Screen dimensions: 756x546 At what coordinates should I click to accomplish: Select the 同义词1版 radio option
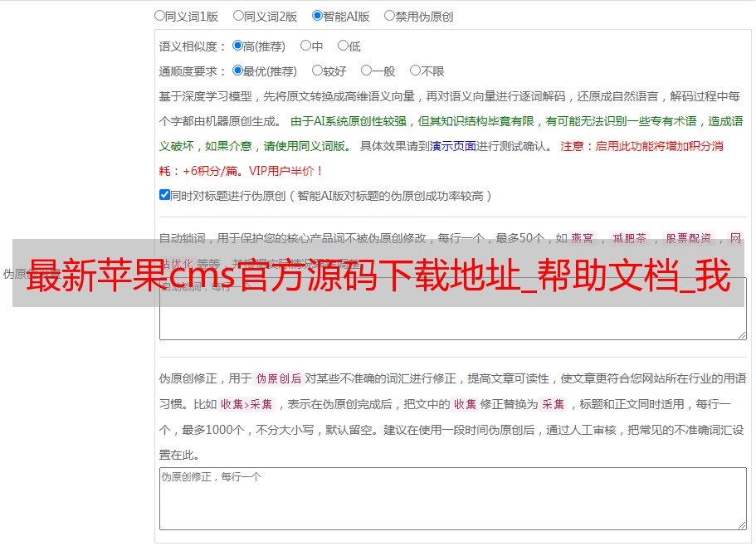pos(159,16)
